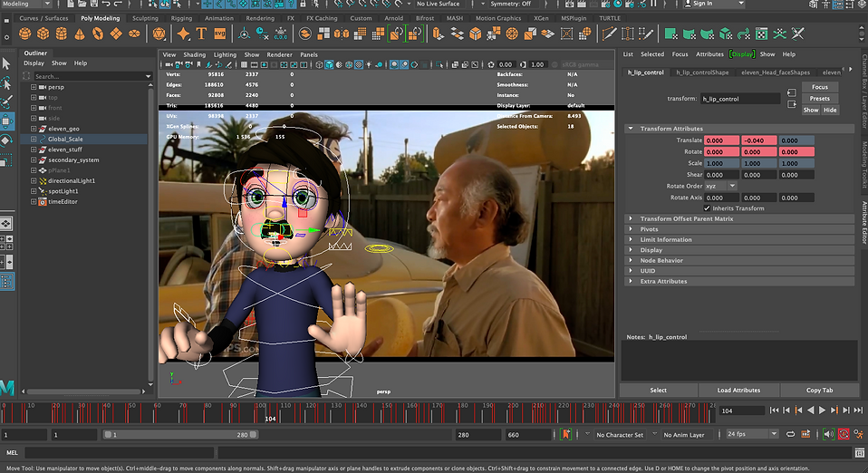
Task: Click the SVG import shelf icon
Action: [220, 34]
